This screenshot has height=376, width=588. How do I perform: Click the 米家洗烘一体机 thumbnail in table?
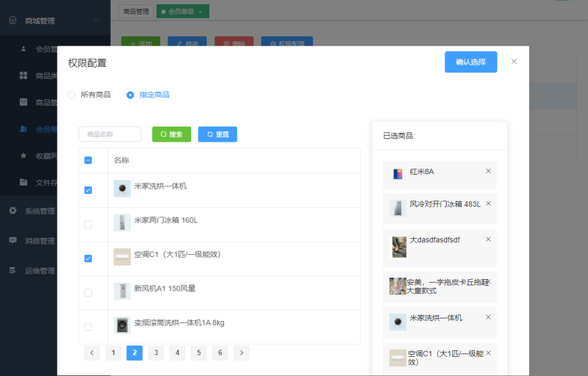coord(122,189)
